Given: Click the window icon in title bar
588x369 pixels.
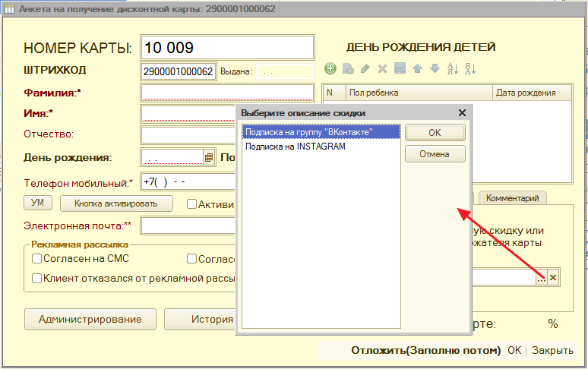Looking at the screenshot, I should click(9, 8).
